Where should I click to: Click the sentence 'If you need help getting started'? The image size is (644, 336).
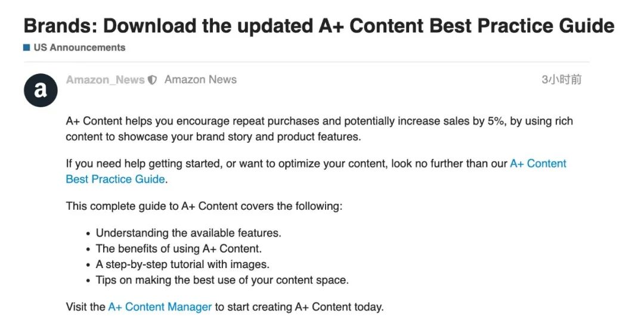click(286, 164)
